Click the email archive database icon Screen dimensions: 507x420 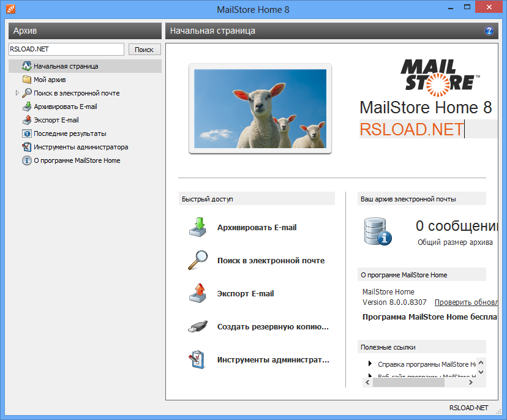click(x=378, y=232)
